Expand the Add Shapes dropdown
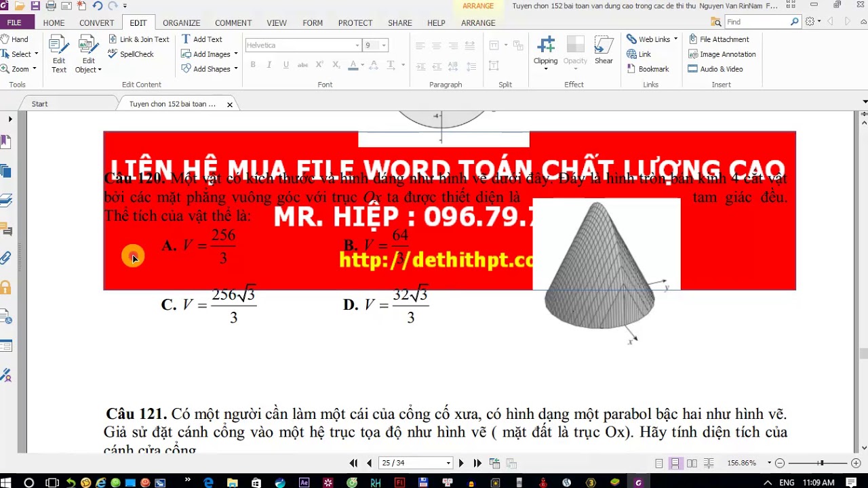This screenshot has width=868, height=488. (236, 69)
